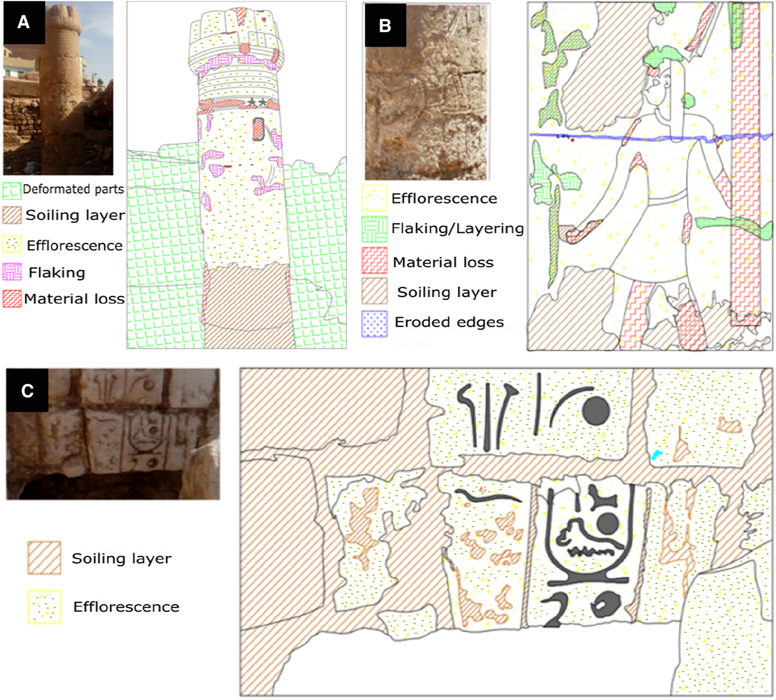
Task: Click the blue Eroded edges swatch
Action: coord(374,324)
